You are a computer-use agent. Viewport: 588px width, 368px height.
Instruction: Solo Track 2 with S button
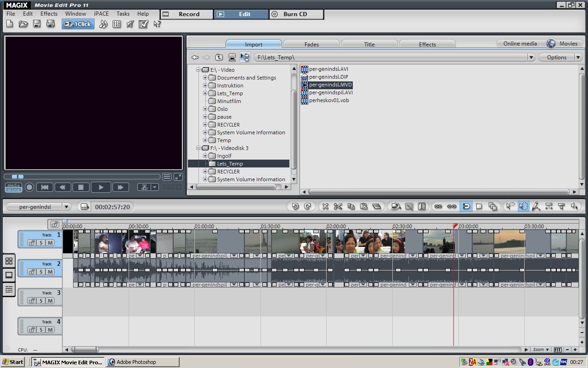[41, 272]
